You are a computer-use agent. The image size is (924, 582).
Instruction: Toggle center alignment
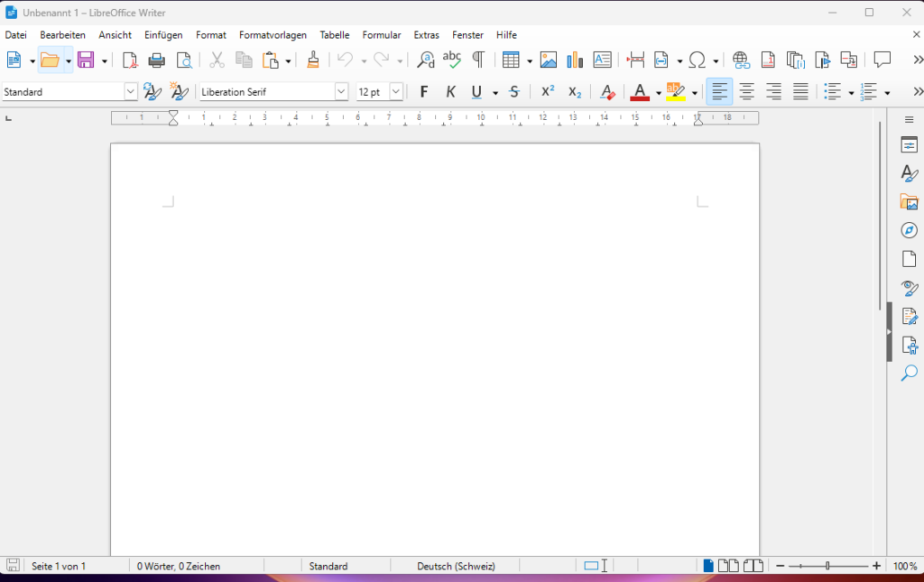(x=746, y=92)
